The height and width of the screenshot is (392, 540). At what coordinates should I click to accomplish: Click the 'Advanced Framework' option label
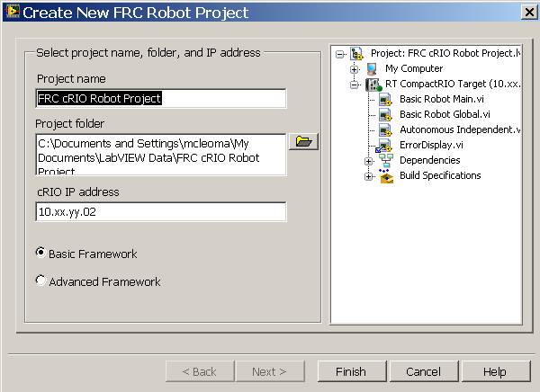pos(104,282)
